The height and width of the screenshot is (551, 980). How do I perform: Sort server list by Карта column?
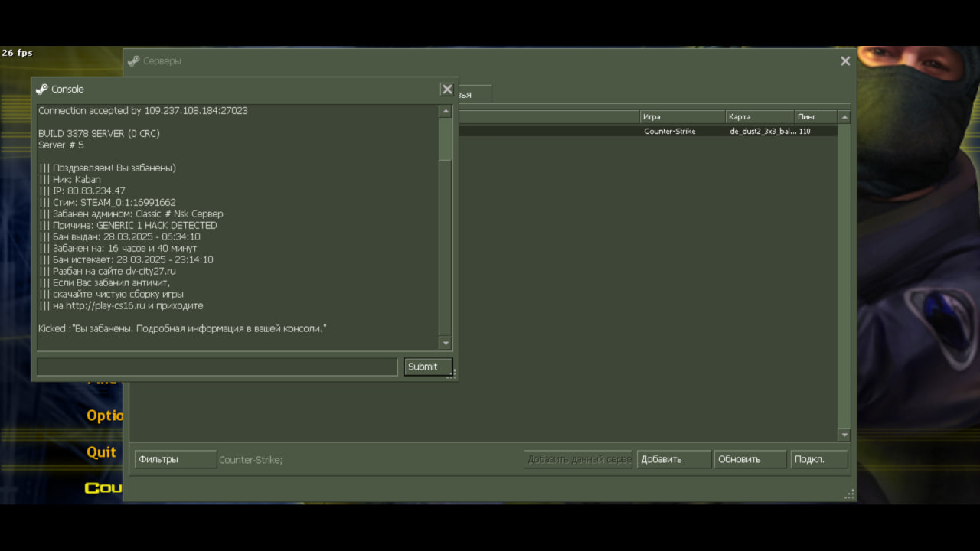760,117
